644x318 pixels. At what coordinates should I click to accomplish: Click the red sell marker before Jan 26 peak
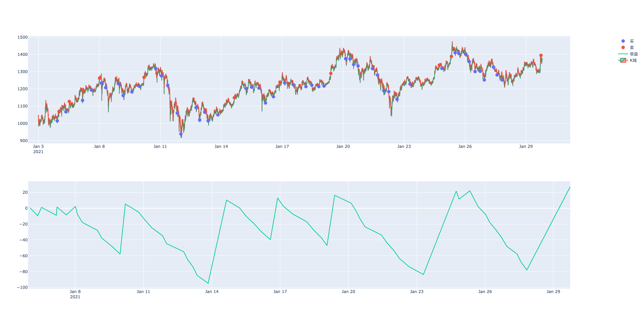click(x=451, y=57)
